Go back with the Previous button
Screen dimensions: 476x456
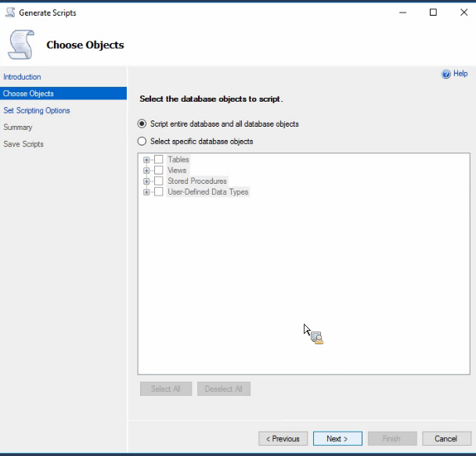(x=283, y=439)
